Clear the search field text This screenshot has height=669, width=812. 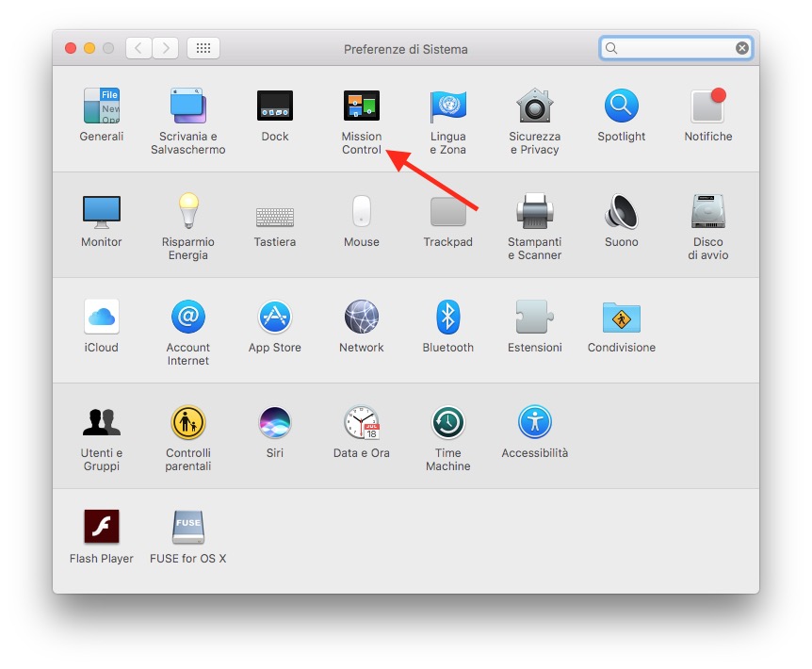coord(742,47)
